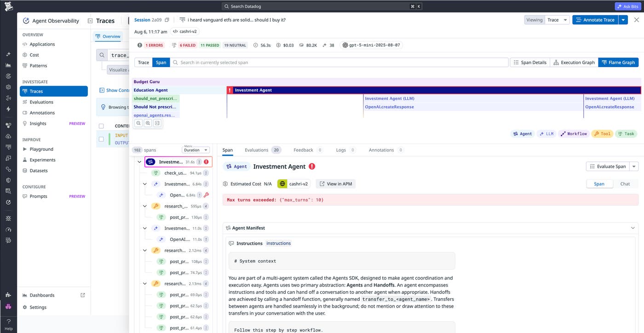Open the Feedback tab

point(308,150)
